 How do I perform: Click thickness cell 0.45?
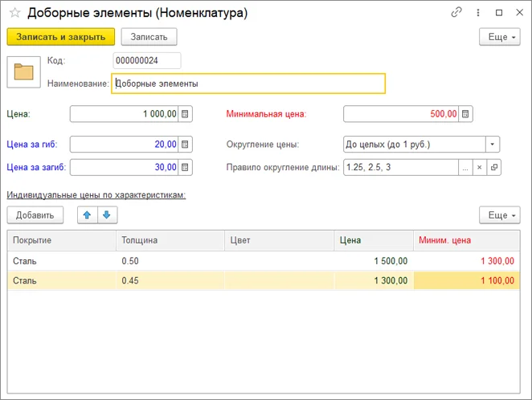pyautogui.click(x=170, y=280)
